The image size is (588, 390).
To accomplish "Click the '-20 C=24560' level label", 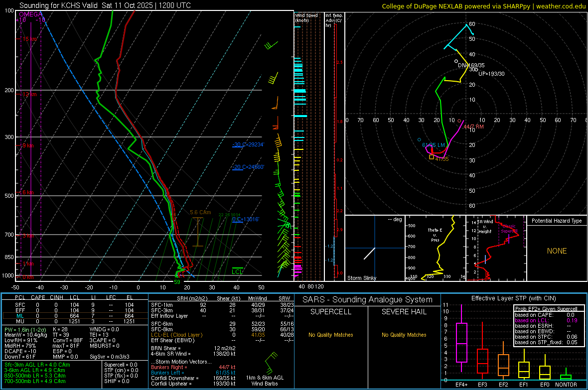I will coord(248,167).
